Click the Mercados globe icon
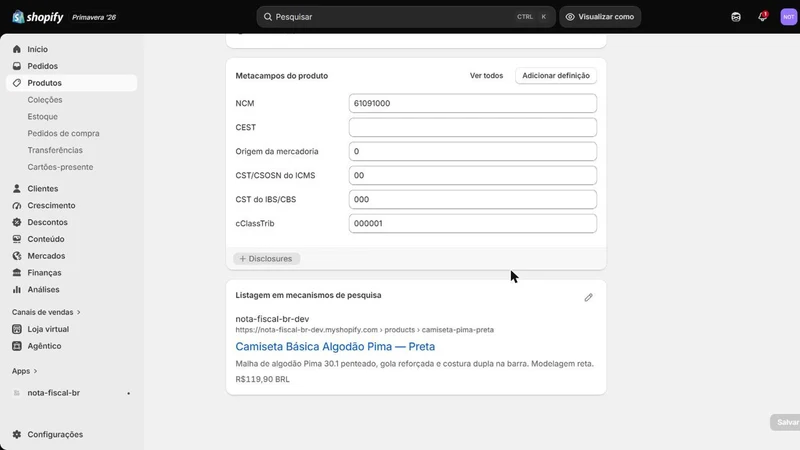Image resolution: width=800 pixels, height=450 pixels. pos(17,256)
